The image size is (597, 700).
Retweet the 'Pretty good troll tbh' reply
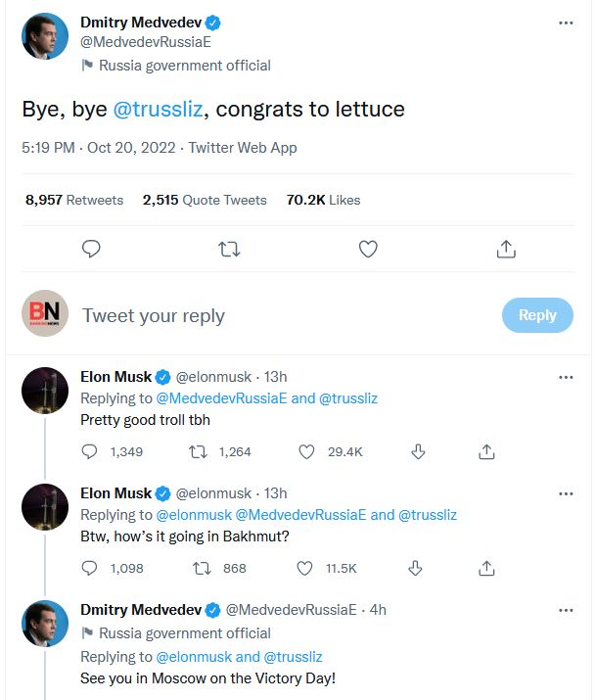point(199,451)
